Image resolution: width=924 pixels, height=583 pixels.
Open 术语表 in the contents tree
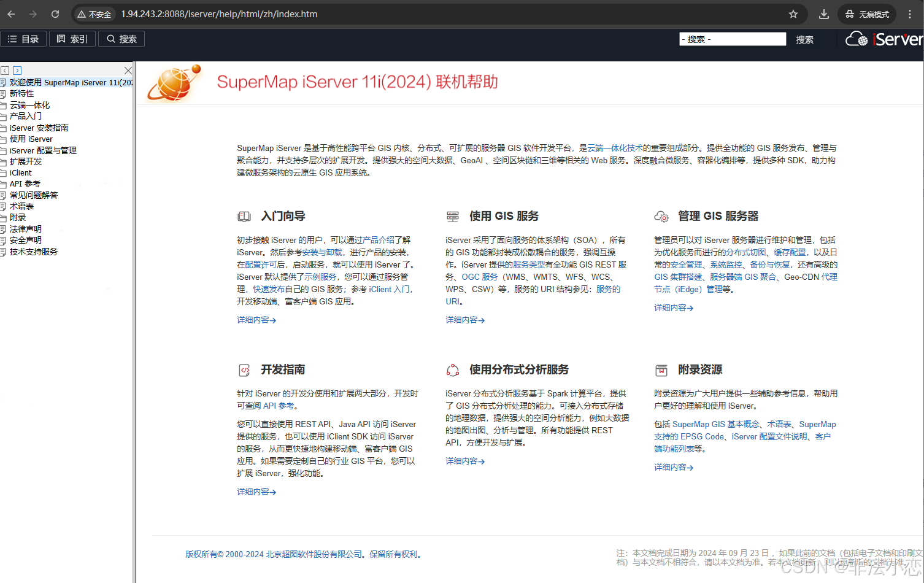tap(21, 206)
